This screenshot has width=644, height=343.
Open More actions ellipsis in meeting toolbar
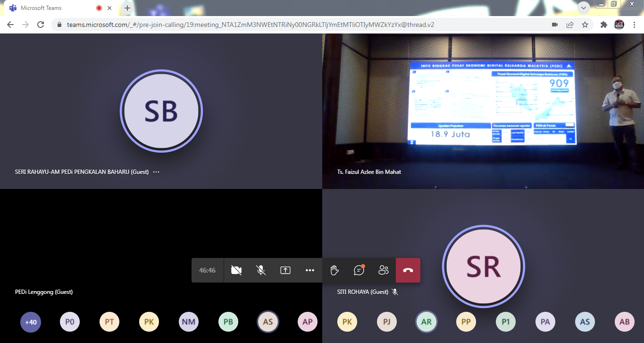(x=309, y=270)
